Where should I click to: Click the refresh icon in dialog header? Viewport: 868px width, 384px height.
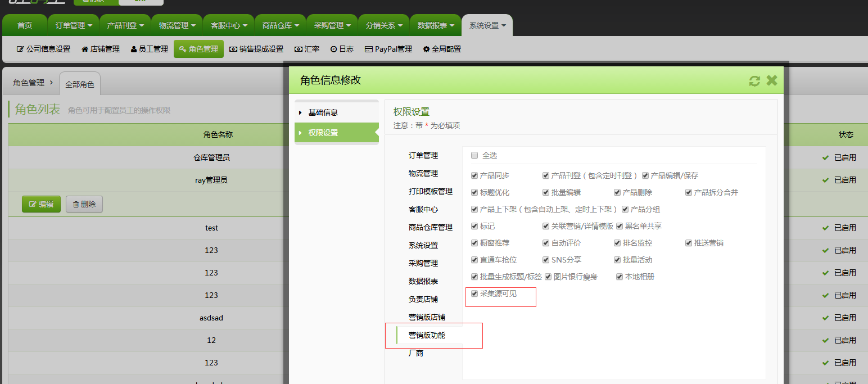coord(754,81)
